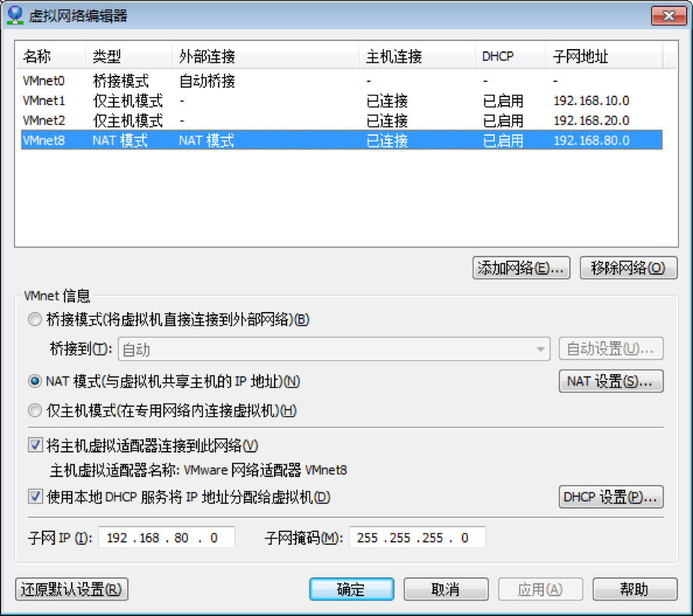The width and height of the screenshot is (693, 616).
Task: Close the 虚拟网络编辑器 window
Action: pyautogui.click(x=669, y=16)
